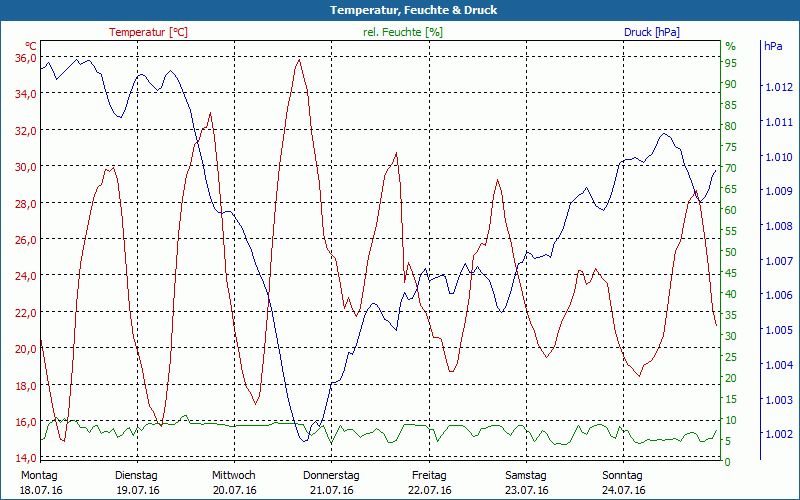Click the date '18.07.16' on the time axis
Image resolution: width=800 pixels, height=500 pixels.
click(x=41, y=490)
